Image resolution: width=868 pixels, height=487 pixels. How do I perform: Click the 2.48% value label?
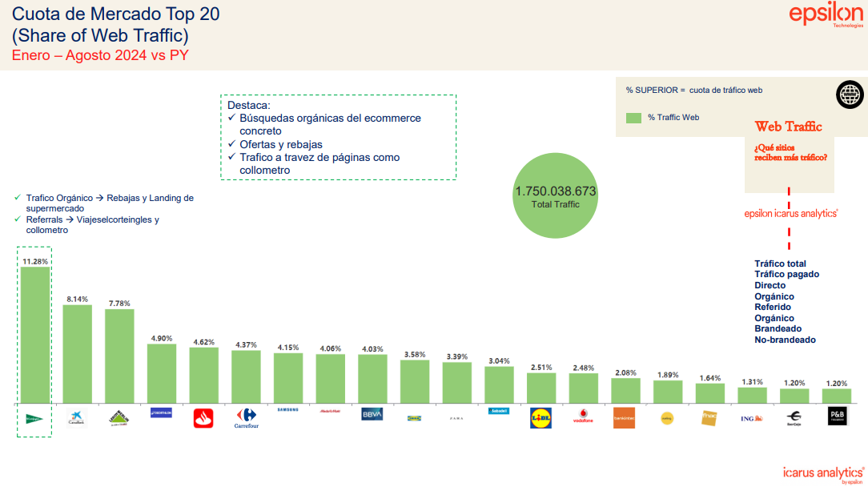point(584,368)
